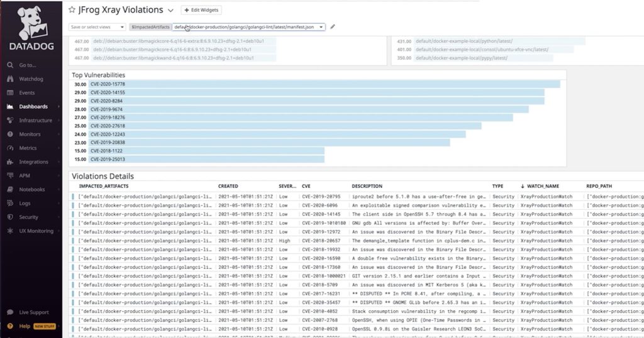This screenshot has width=644, height=338.
Task: Click the Help question mark icon
Action: click(10, 326)
